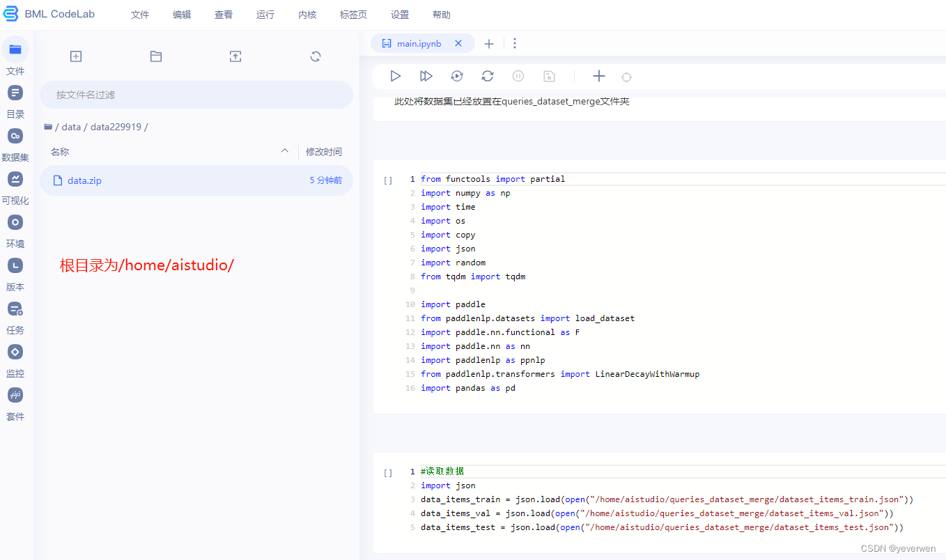Click the data_items_train json.load line
The height and width of the screenshot is (560, 946).
pyautogui.click(x=667, y=499)
